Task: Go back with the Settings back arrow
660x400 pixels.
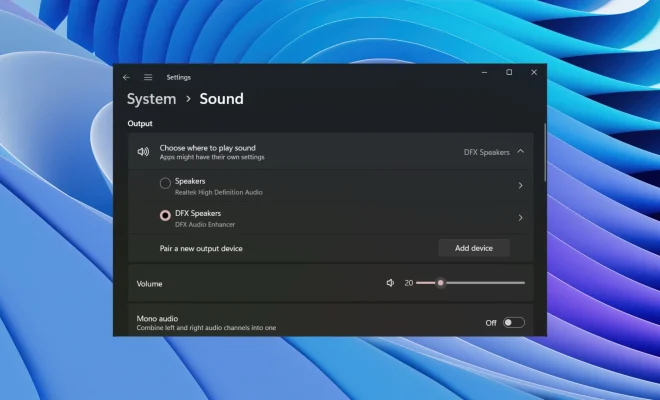Action: click(126, 77)
